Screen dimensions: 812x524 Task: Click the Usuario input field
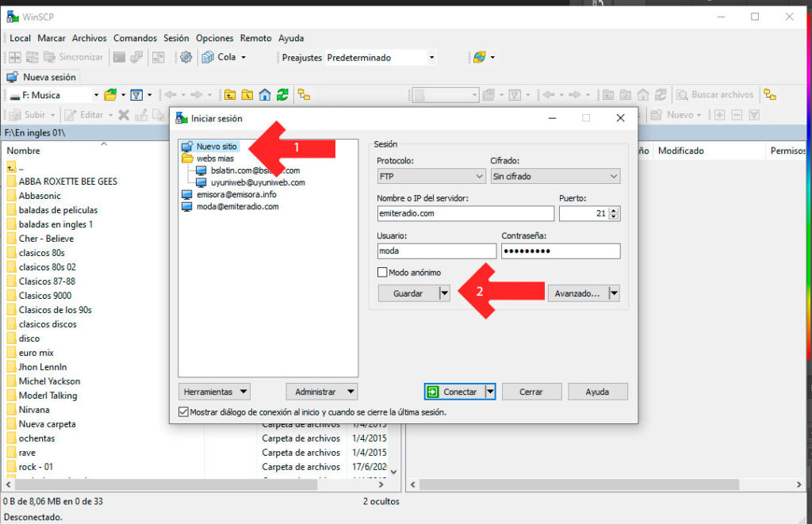(437, 251)
